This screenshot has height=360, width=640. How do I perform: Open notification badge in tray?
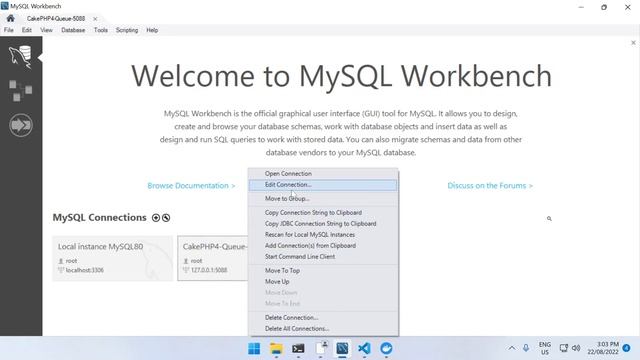tap(627, 348)
